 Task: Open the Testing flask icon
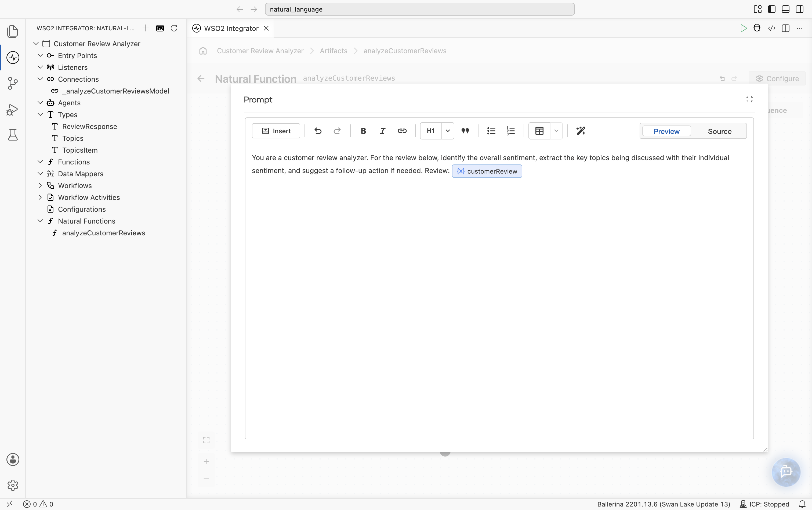point(13,135)
